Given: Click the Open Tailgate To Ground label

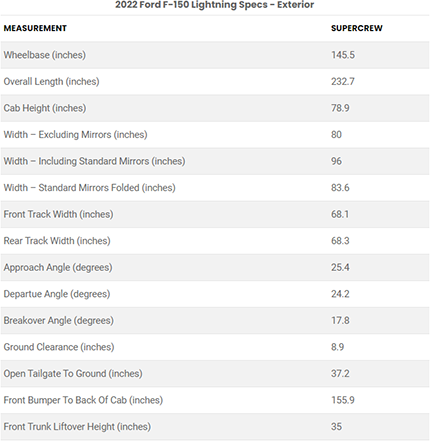Looking at the screenshot, I should click(73, 373).
